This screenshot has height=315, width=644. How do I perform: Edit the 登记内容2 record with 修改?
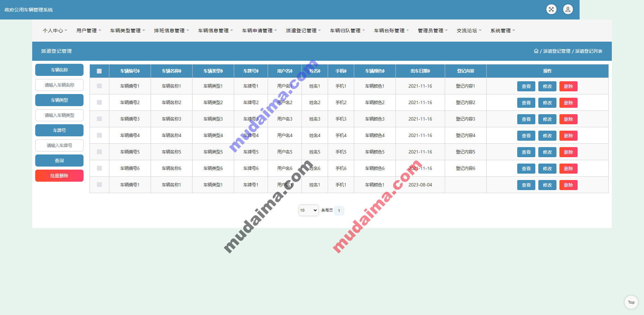click(547, 103)
